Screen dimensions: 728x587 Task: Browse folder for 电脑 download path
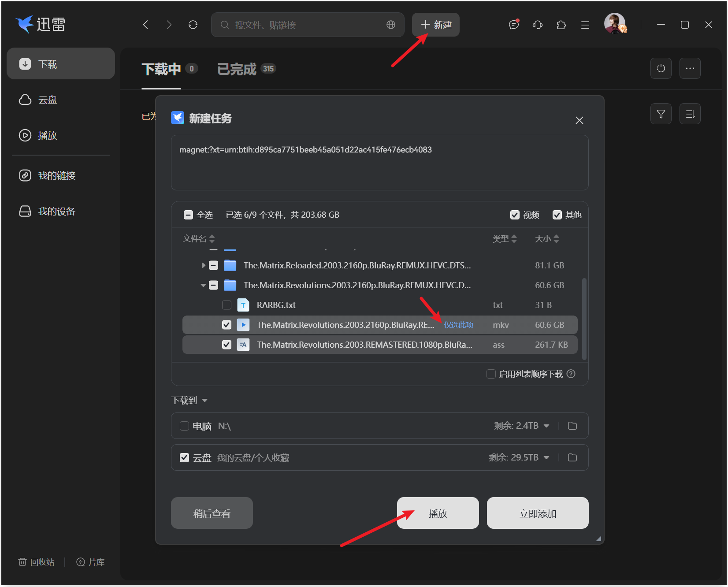(572, 426)
